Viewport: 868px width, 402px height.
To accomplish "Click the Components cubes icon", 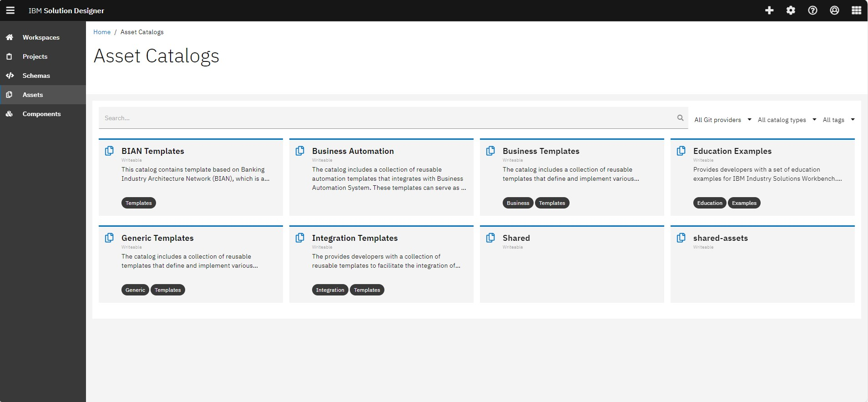I will pyautogui.click(x=9, y=114).
